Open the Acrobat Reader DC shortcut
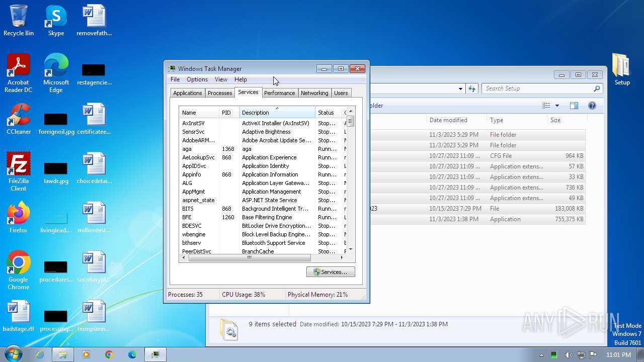 [x=19, y=73]
